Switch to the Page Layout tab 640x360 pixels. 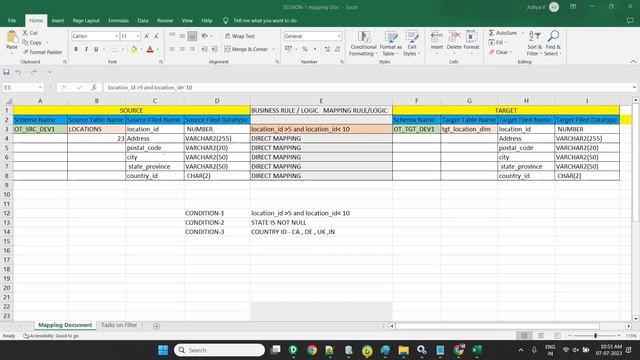(86, 20)
